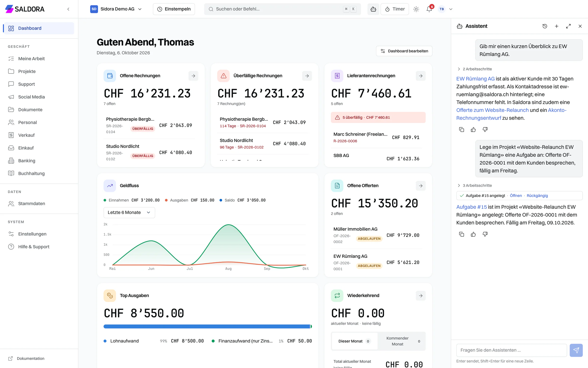Focus the Suchen oder Befehl search field
This screenshot has width=588, height=368.
[x=282, y=9]
